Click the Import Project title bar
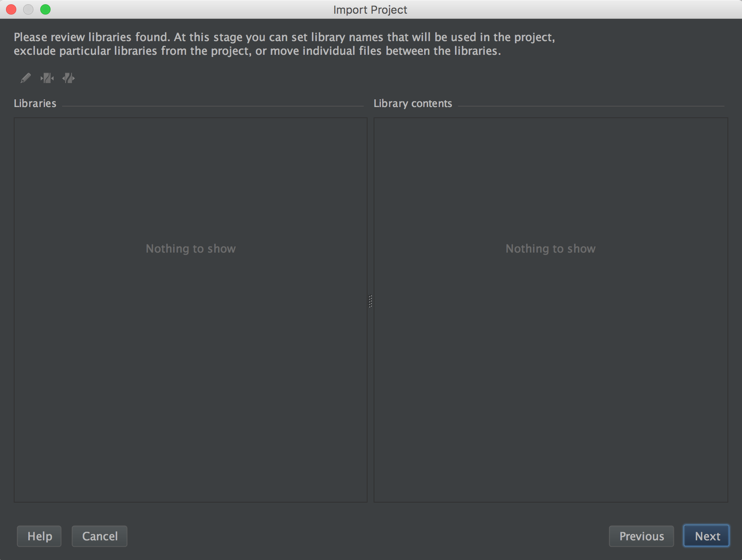Image resolution: width=742 pixels, height=560 pixels. click(369, 9)
